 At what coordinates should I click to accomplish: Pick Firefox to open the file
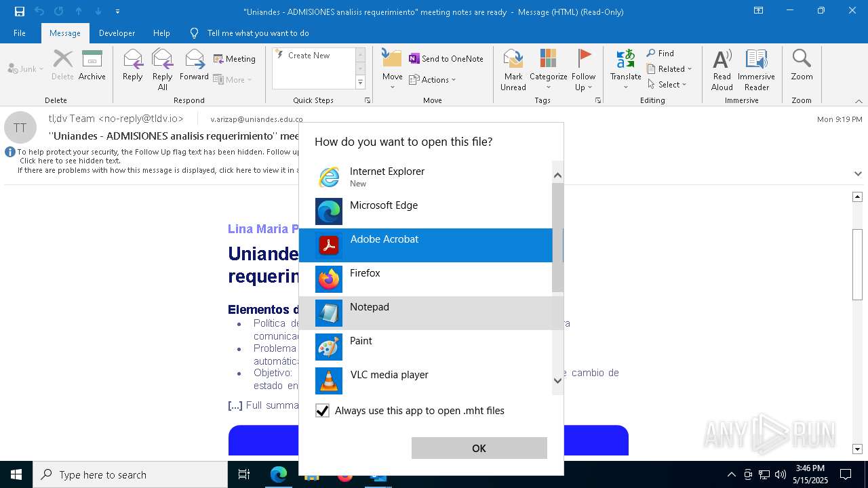[426, 279]
